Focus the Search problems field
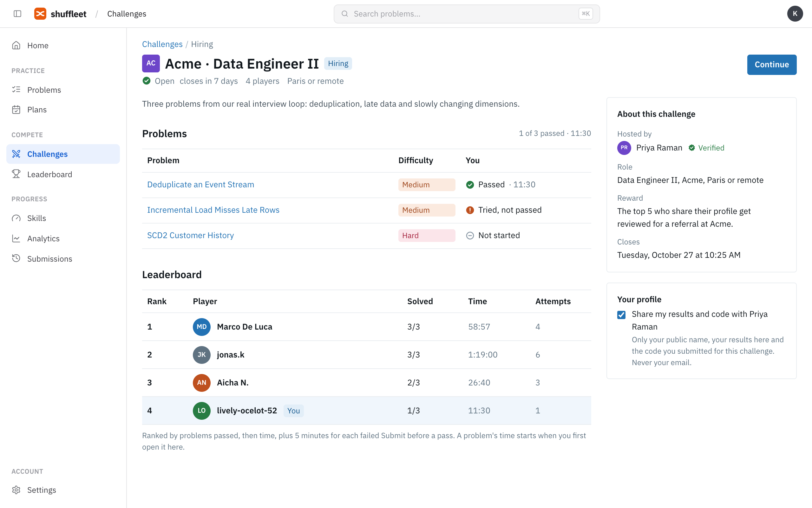Screen dimensions: 812x508 tap(467, 14)
